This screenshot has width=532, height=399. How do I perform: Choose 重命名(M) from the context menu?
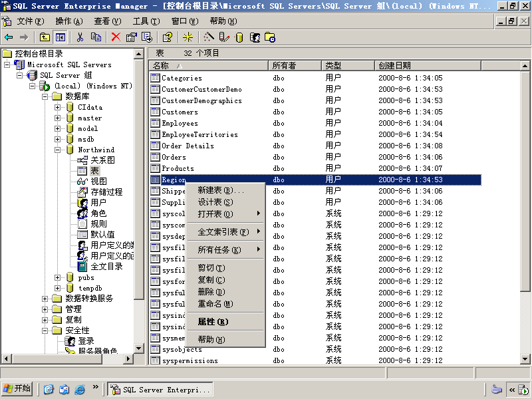tap(225, 304)
